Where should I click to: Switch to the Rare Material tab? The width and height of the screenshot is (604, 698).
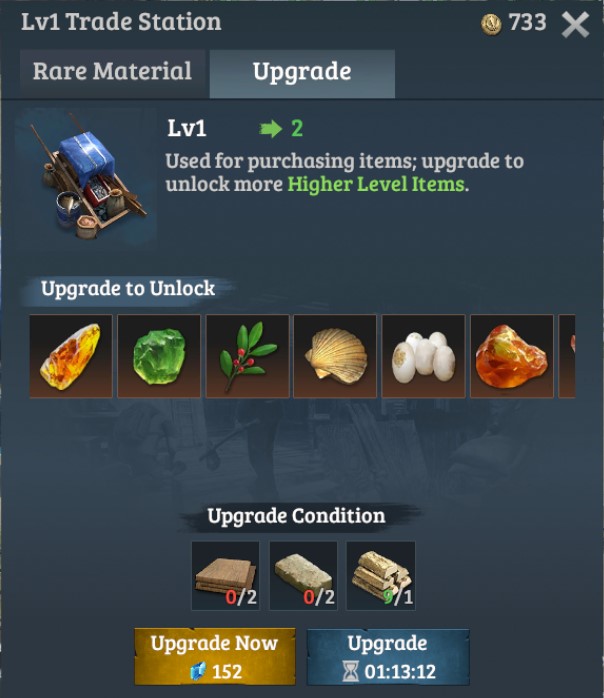coord(112,73)
